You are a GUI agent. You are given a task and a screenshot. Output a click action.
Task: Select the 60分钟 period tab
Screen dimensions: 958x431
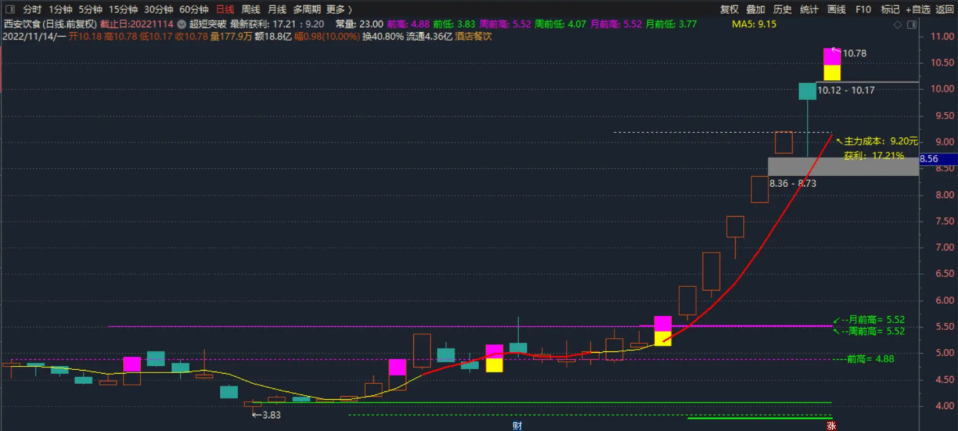pyautogui.click(x=193, y=8)
